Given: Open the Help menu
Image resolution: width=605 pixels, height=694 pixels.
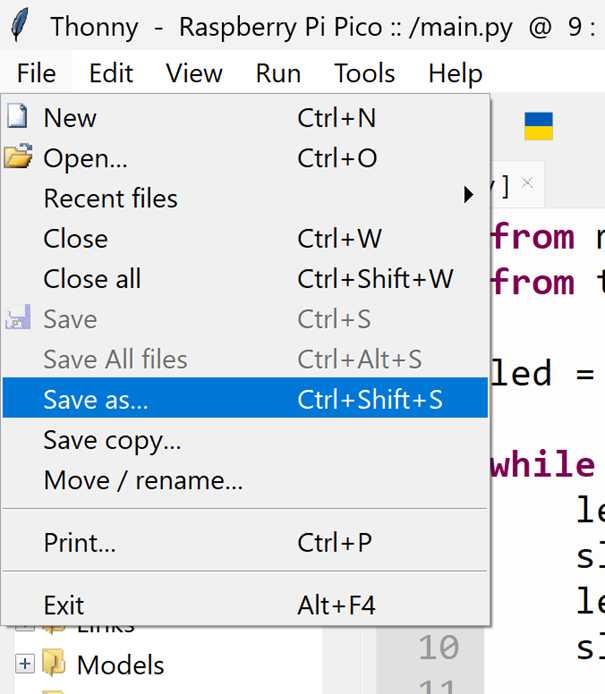Looking at the screenshot, I should click(x=455, y=73).
